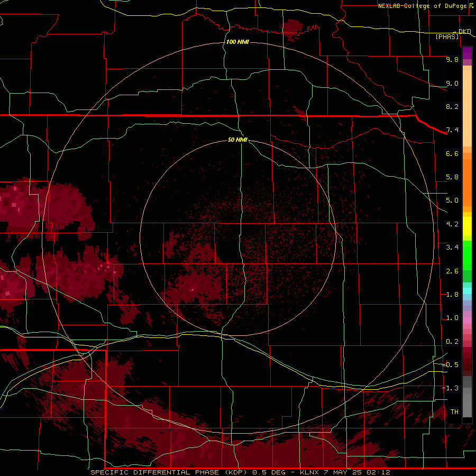Click the 9.0 color scale value
Screen dimensions: 476x476
[452, 83]
